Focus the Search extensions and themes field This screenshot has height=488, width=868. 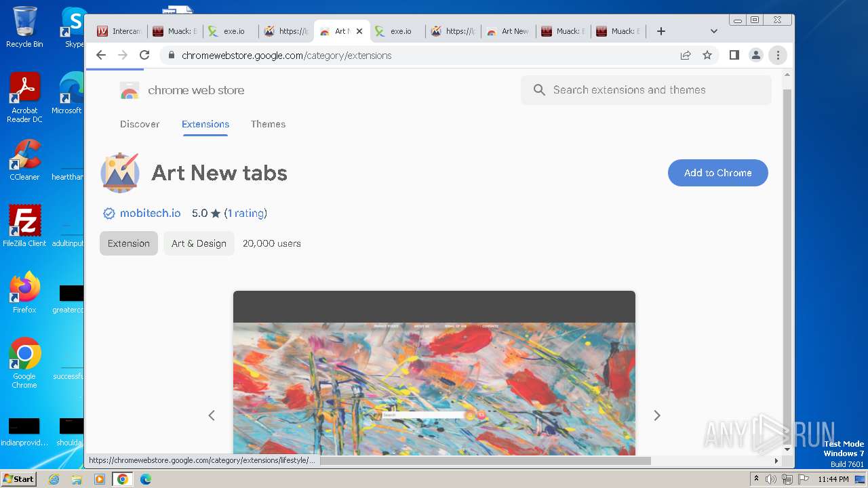(x=646, y=89)
